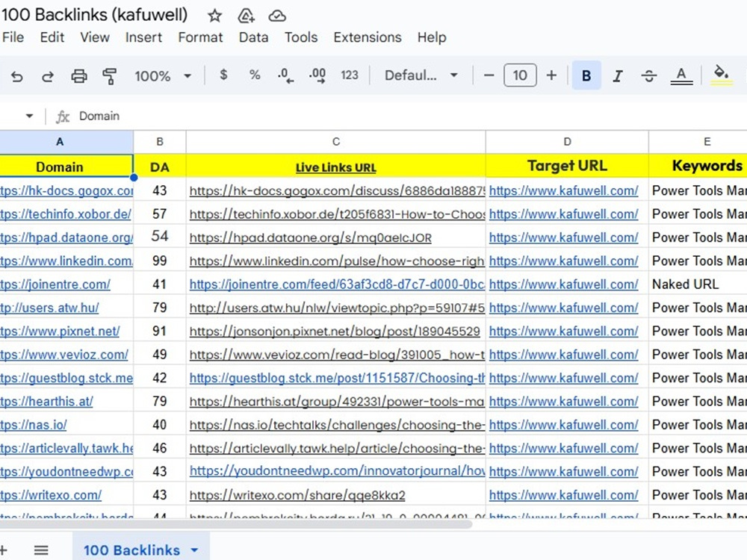Toggle Italic formatting button
747x560 pixels.
click(x=618, y=75)
